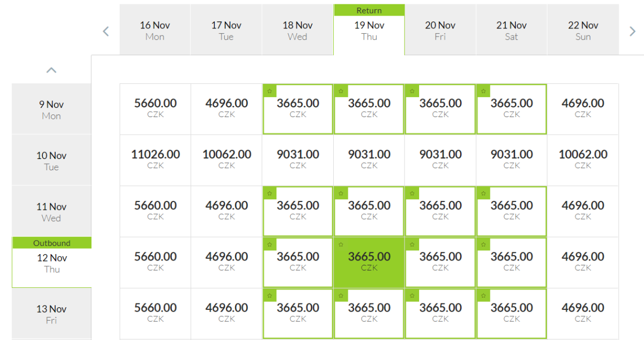Click star icon on 13 Nov / 19 Nov fare
Screen dimensions: 644x340
point(340,296)
